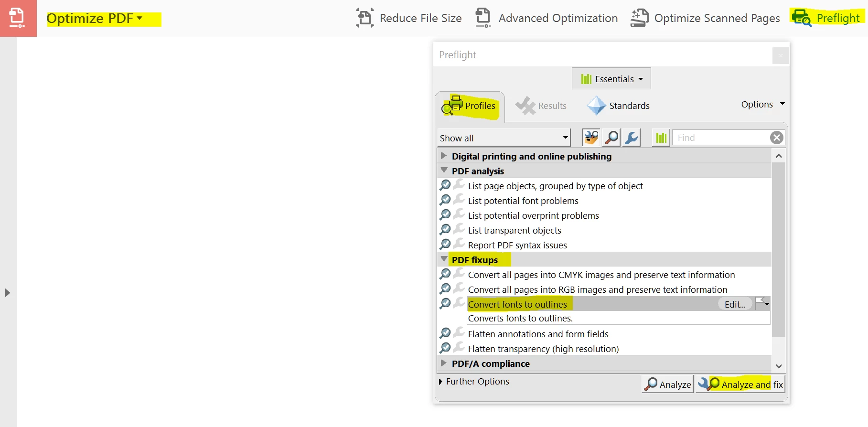Switch to the Results tab
The height and width of the screenshot is (427, 868).
click(x=541, y=106)
